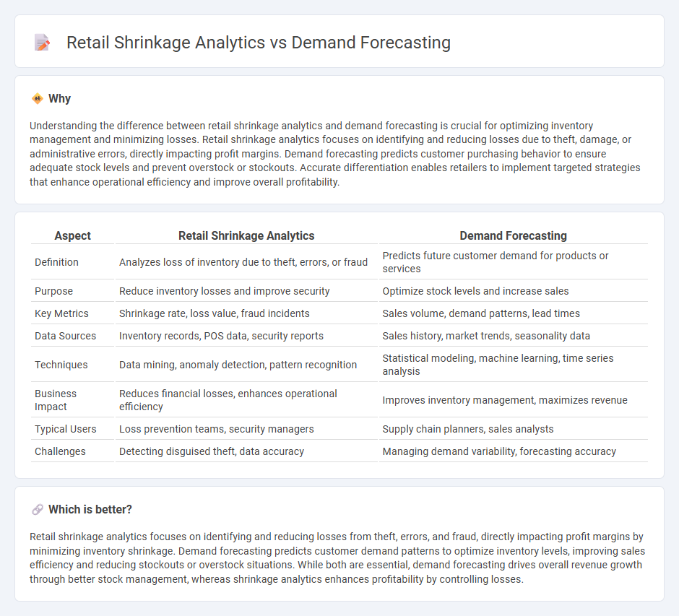Screen dimensions: 679x616
Task: Click cell 'Loss prevention teams, security managers'
Action: (246, 429)
